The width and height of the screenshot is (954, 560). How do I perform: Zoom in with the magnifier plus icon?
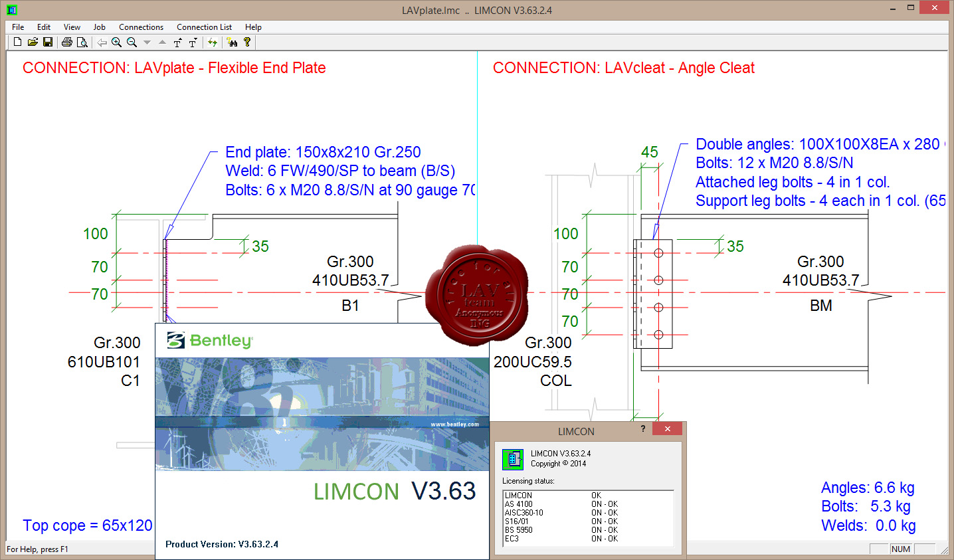(x=116, y=42)
